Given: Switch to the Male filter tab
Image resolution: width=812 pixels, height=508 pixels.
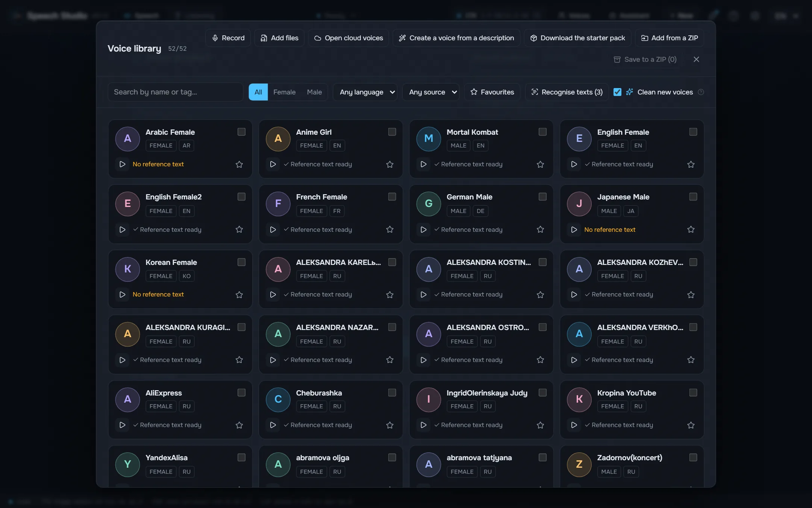Looking at the screenshot, I should (314, 92).
